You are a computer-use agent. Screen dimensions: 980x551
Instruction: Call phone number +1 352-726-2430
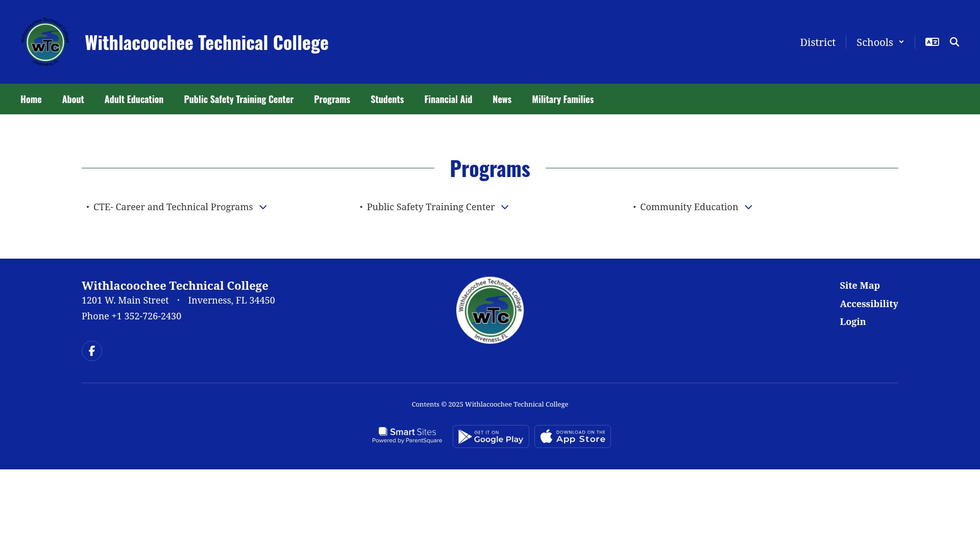click(146, 316)
